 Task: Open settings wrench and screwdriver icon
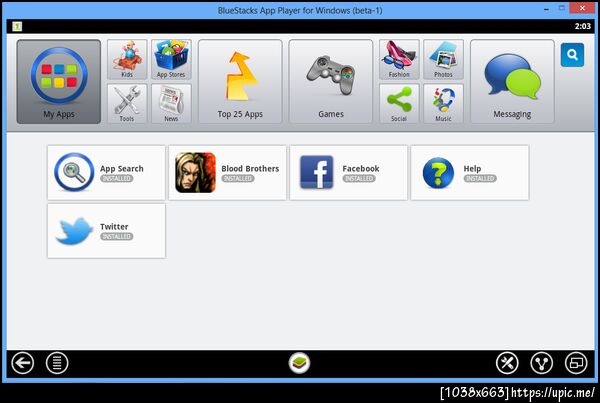point(507,363)
